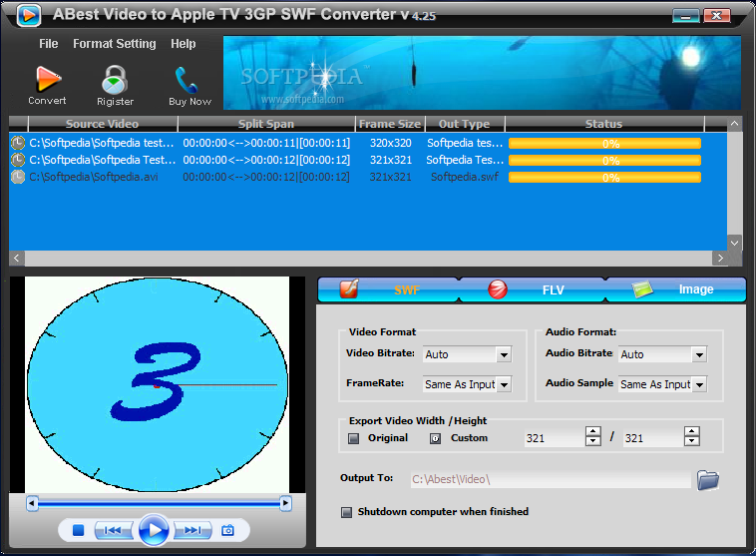Viewport: 756px width, 556px height.
Task: Decrease export height with down arrow
Action: point(692,441)
